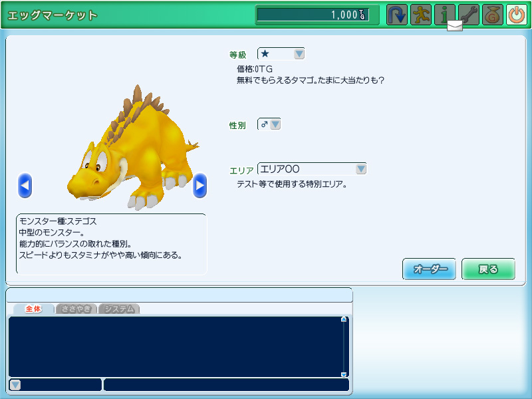Click the yellow Stegos monster image
The image size is (532, 399).
click(x=133, y=148)
